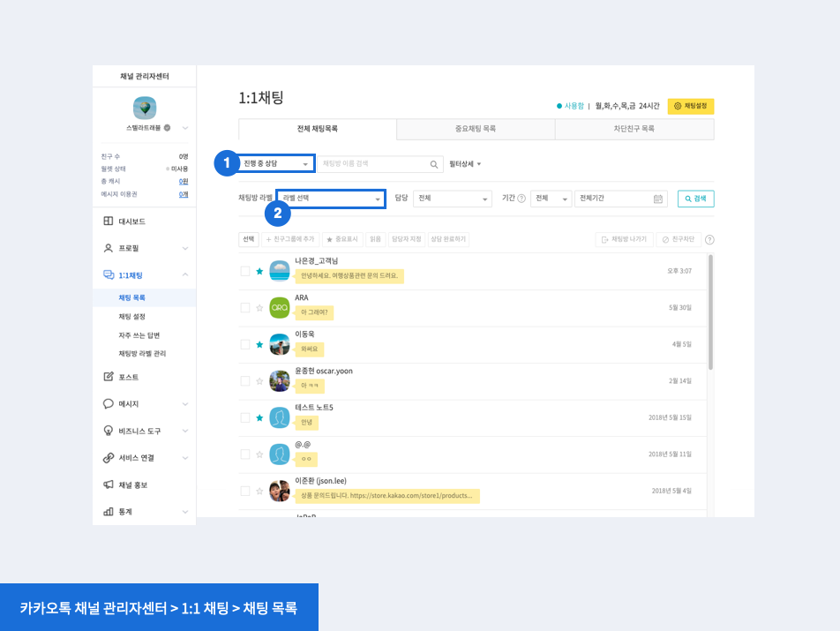The height and width of the screenshot is (631, 840).
Task: Click ARA green avatar
Action: [279, 307]
